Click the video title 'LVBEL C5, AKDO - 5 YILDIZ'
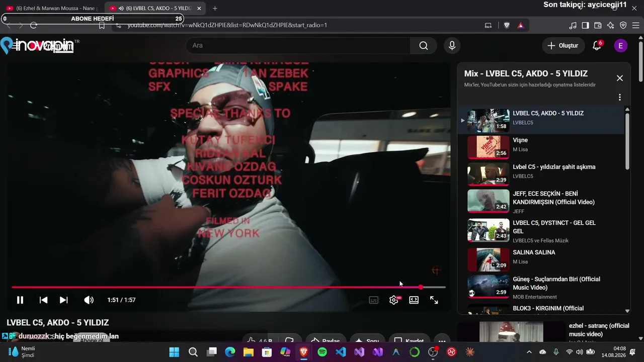 coord(58,323)
